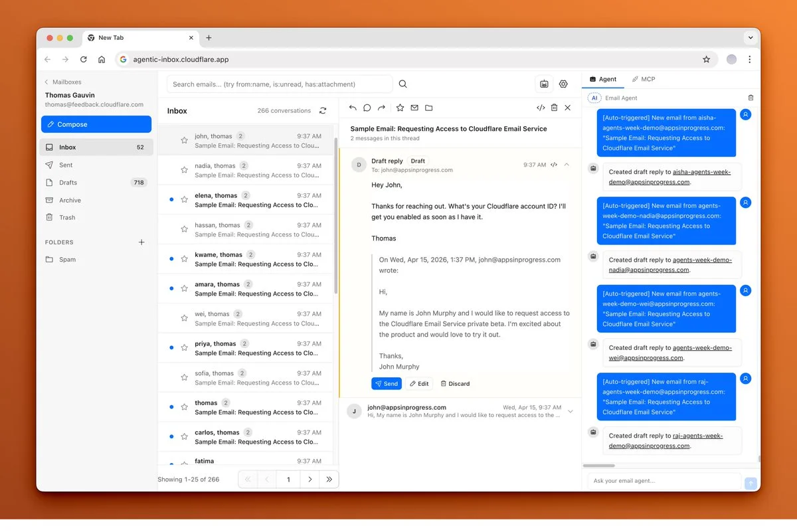Screen dimensions: 797x532
Task: Go back to Mailboxes using the chevron
Action: pyautogui.click(x=46, y=82)
